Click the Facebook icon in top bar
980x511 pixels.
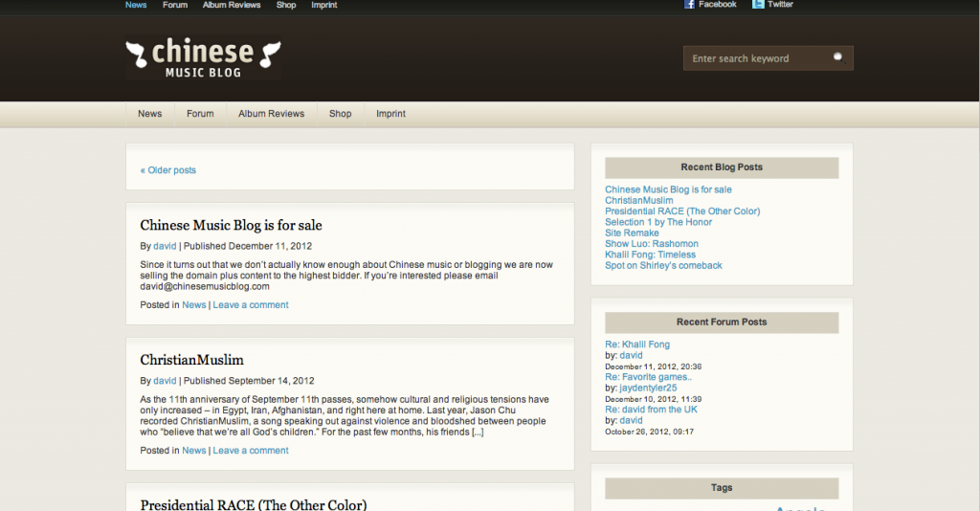click(x=689, y=5)
